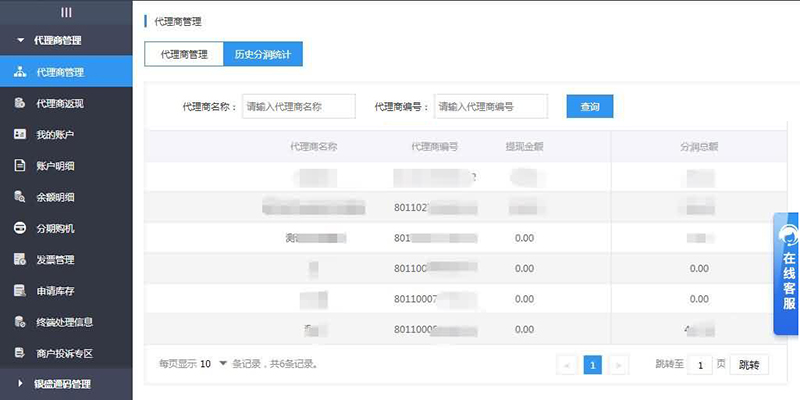Select 余额明细 menu label
This screenshot has height=400, width=800.
pyautogui.click(x=55, y=197)
